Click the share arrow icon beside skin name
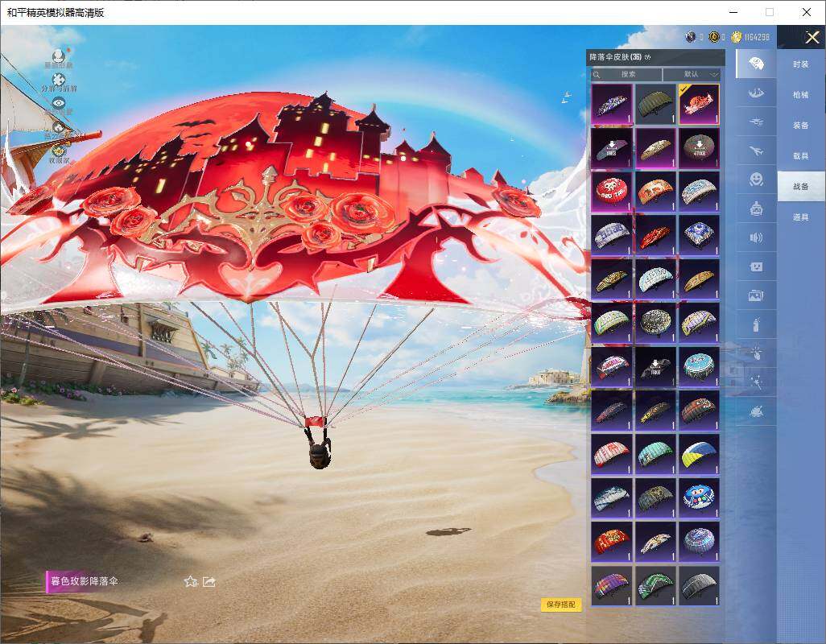This screenshot has height=644, width=826. 209,582
